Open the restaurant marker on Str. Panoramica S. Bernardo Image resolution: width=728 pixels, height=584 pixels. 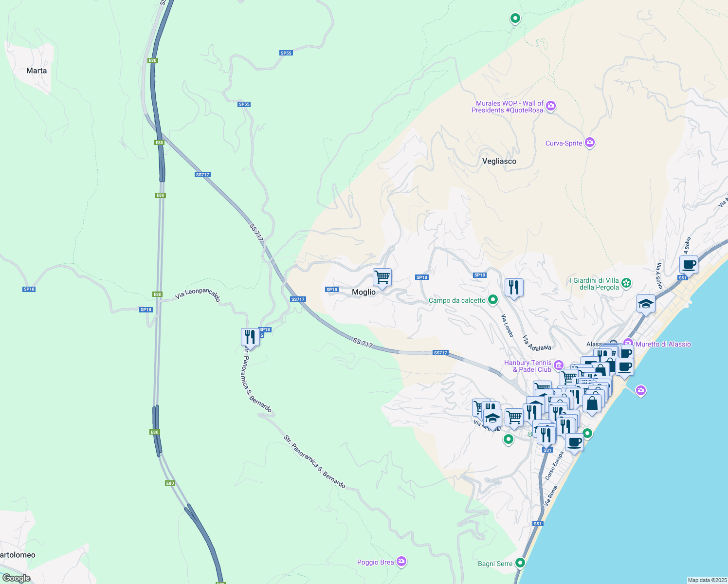pos(250,336)
